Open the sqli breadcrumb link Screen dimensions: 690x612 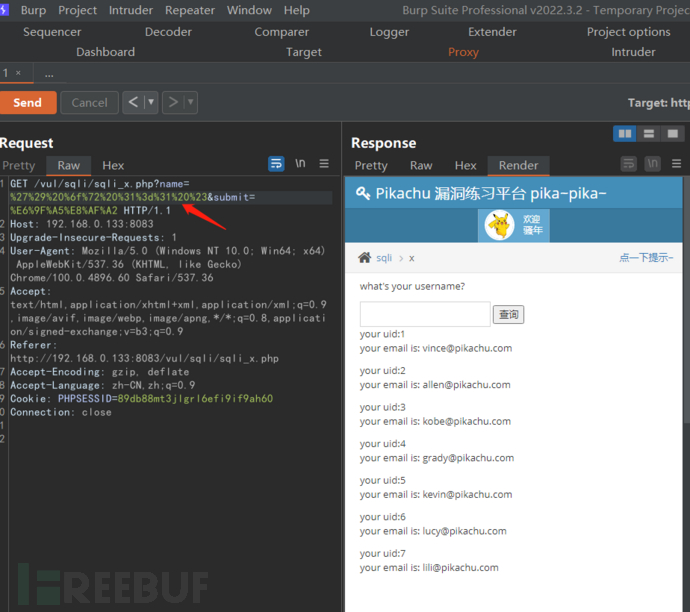click(384, 258)
